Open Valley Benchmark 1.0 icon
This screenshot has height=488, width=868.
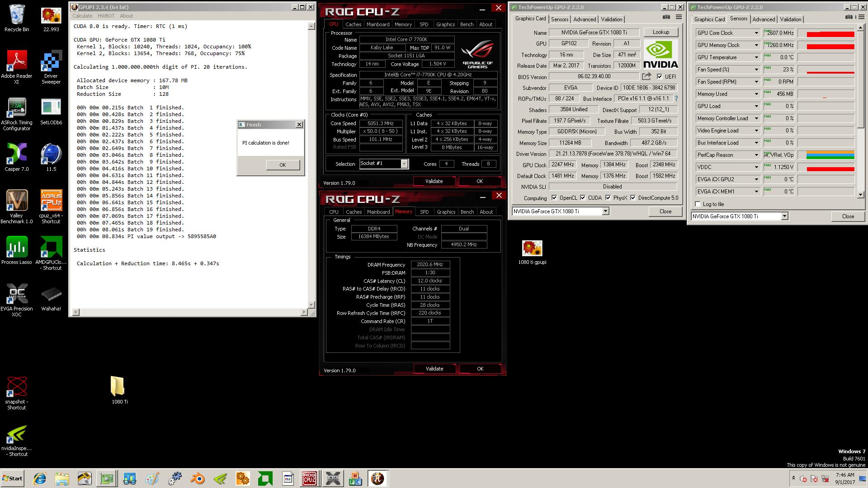tap(17, 207)
